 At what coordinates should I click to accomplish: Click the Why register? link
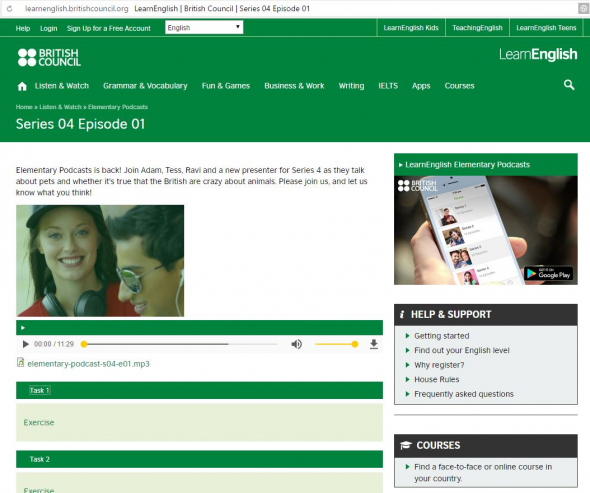[x=439, y=365]
